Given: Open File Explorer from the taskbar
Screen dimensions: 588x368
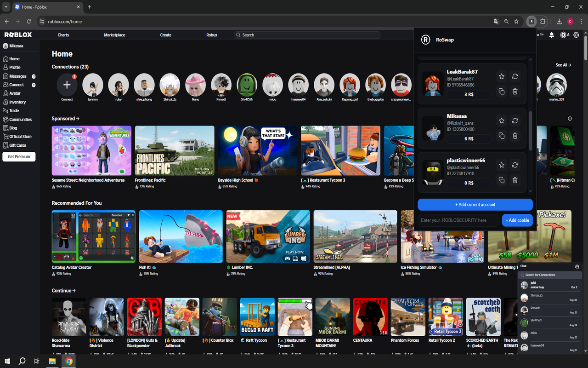Looking at the screenshot, I should tap(52, 361).
